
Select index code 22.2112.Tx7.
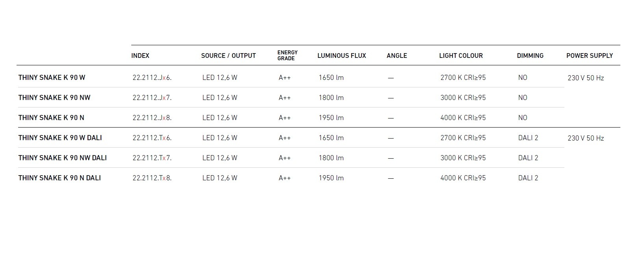[x=152, y=158]
